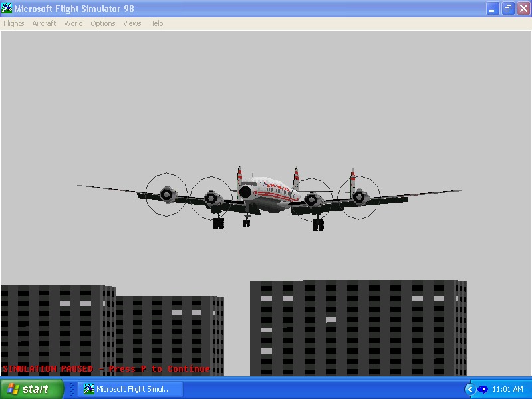532x399 pixels.
Task: Restore down the Flight Simulator window
Action: pos(508,9)
